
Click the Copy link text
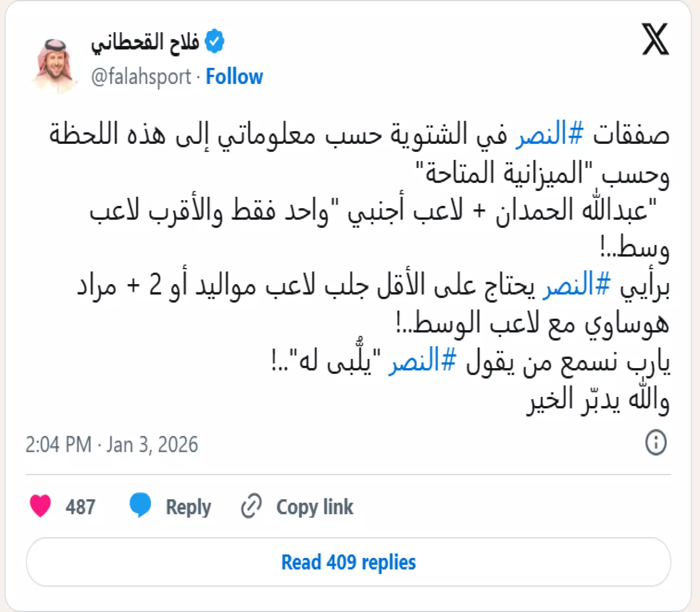click(x=314, y=507)
